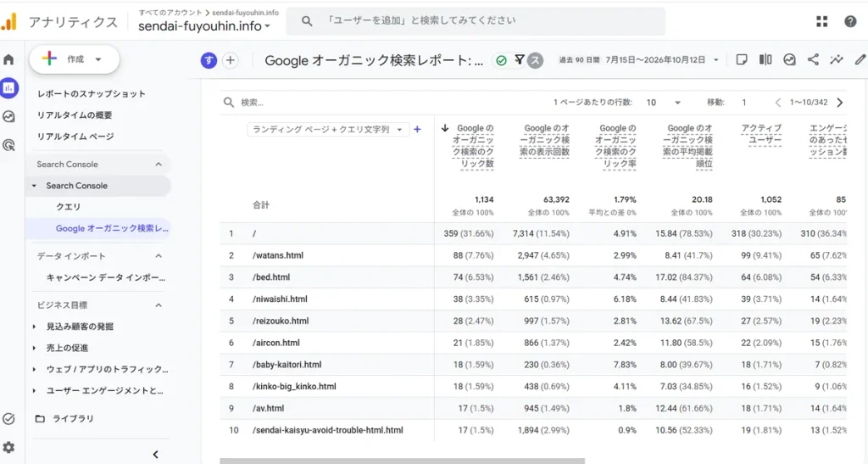
Task: Open the date range dropdown
Action: (639, 59)
